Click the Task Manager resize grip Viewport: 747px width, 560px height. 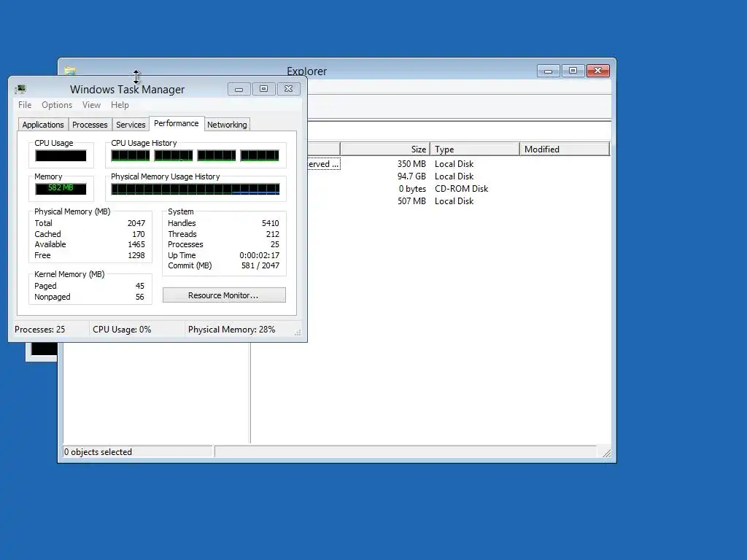(298, 332)
